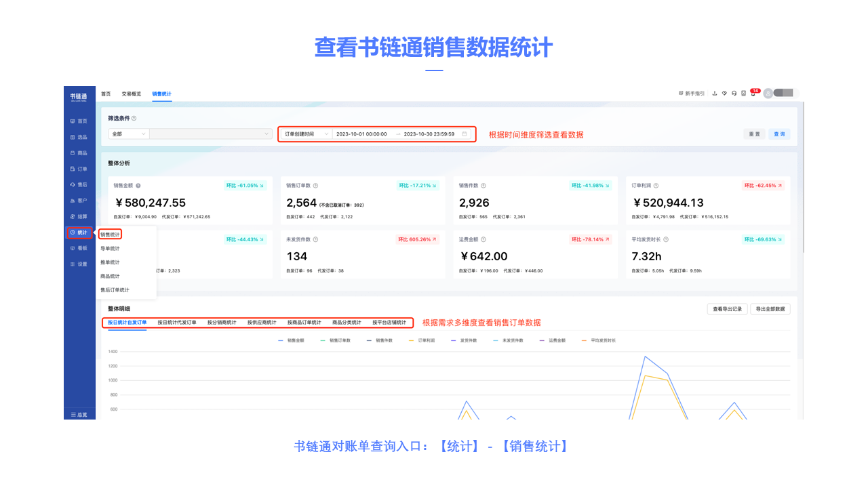Switch to 交易概览 top tab

tap(132, 94)
